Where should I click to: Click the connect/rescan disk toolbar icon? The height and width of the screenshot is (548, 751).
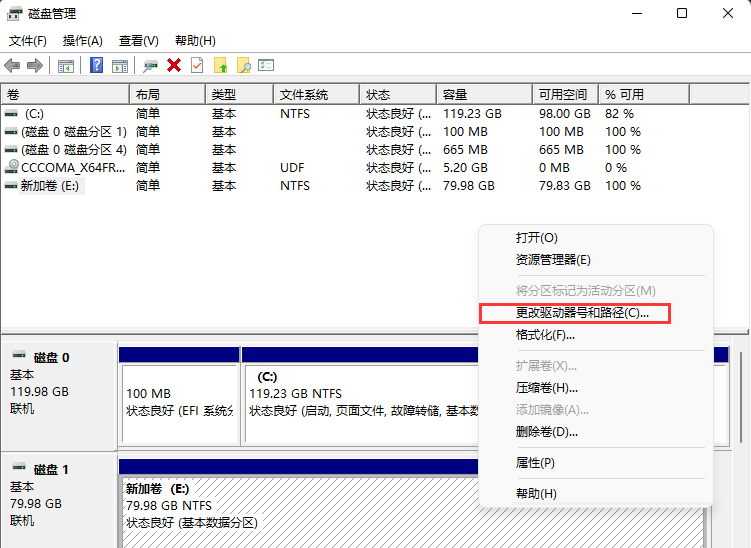150,66
